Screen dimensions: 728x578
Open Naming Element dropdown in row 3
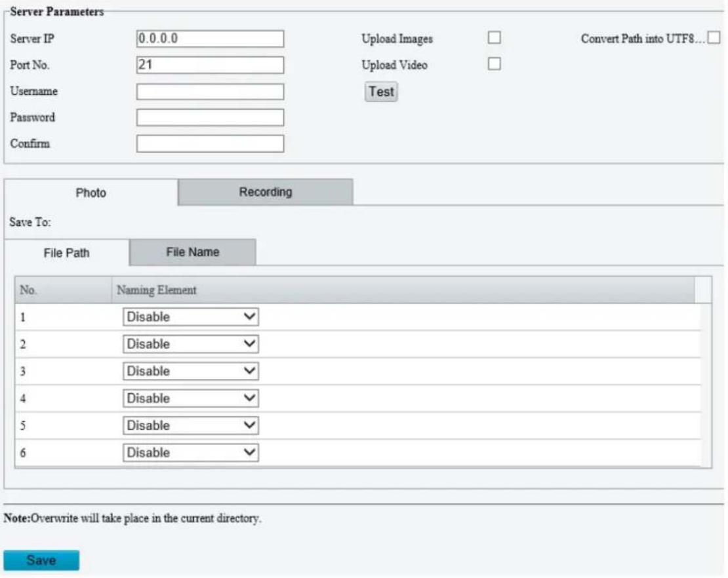pos(191,371)
